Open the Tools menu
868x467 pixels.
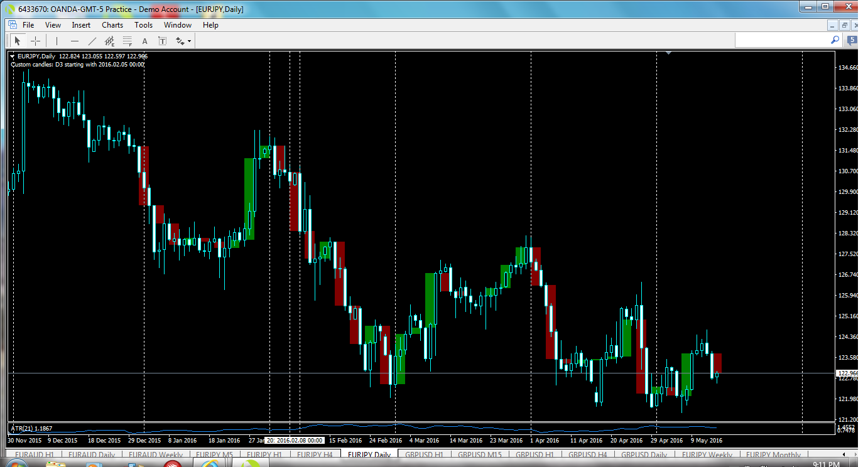[143, 25]
